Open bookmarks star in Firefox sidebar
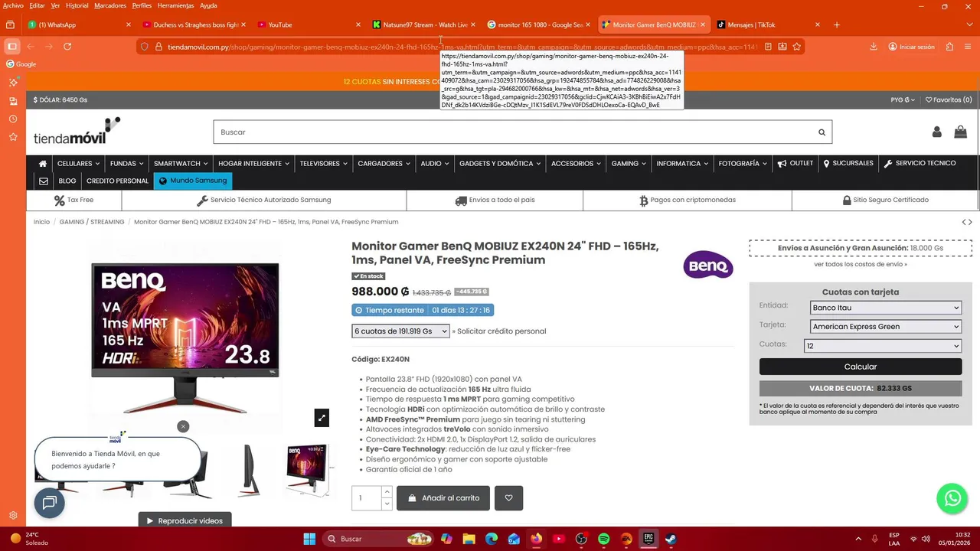The image size is (980, 551). (x=13, y=137)
